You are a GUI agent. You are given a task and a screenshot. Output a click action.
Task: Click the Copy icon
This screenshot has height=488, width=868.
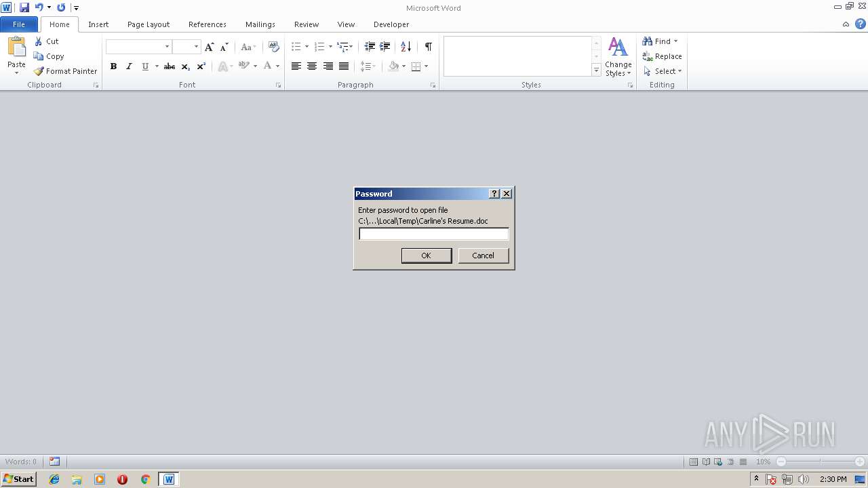(x=39, y=56)
